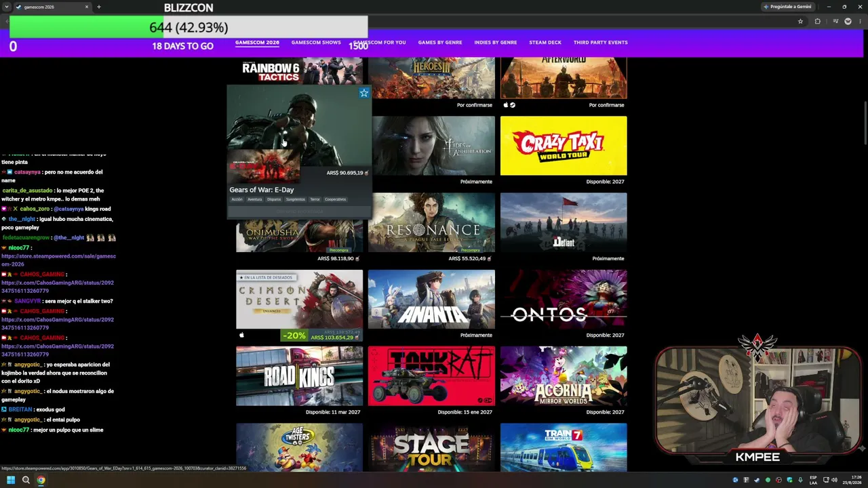Open the Steam store gamescom link in chat

58,260
